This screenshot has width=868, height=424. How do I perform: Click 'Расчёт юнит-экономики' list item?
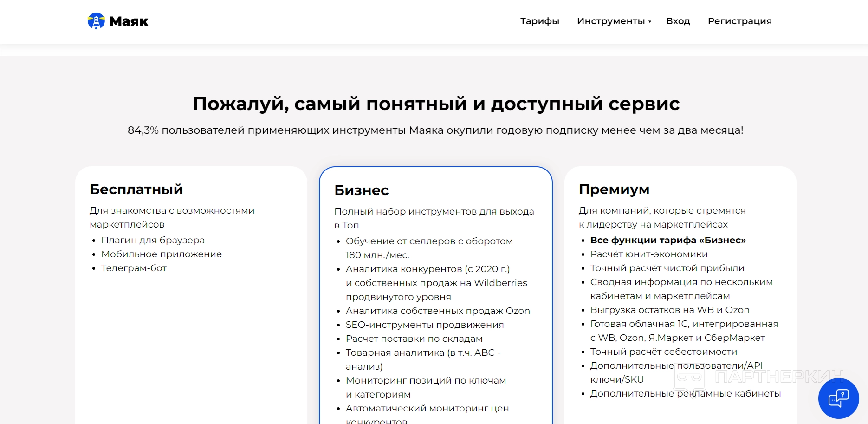[x=649, y=254]
